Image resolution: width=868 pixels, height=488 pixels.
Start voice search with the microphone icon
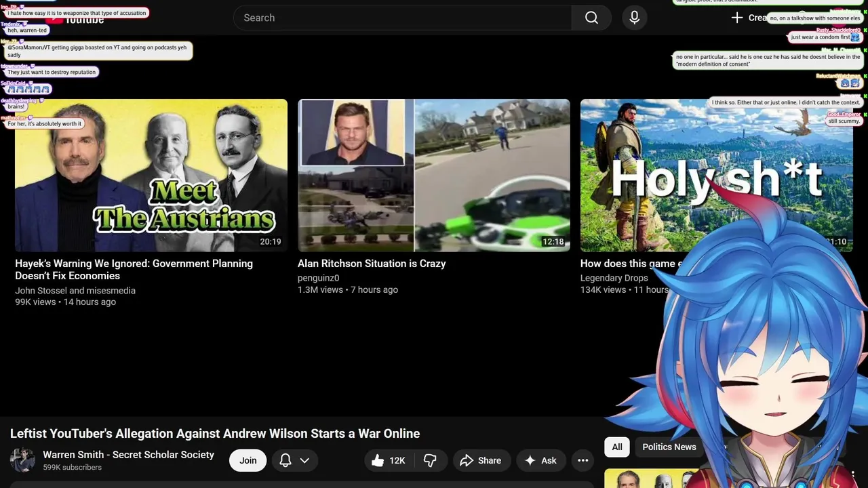point(635,18)
